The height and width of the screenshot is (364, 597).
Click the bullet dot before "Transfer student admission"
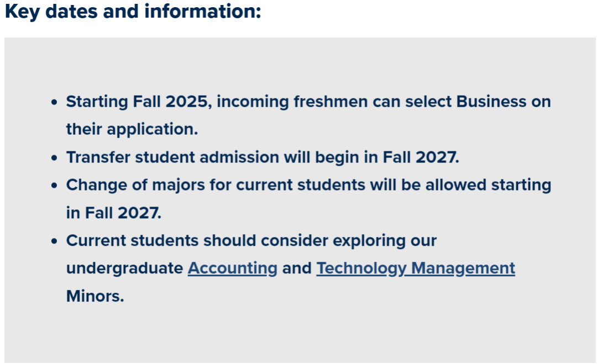coord(54,158)
